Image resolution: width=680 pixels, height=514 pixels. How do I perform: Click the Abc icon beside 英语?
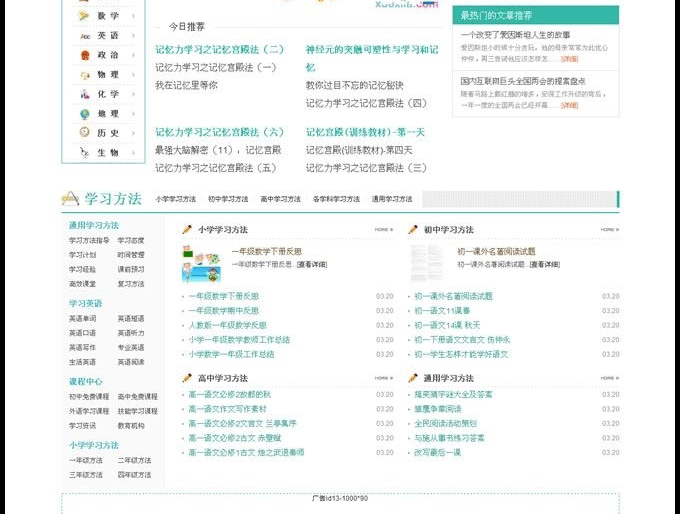pos(85,36)
